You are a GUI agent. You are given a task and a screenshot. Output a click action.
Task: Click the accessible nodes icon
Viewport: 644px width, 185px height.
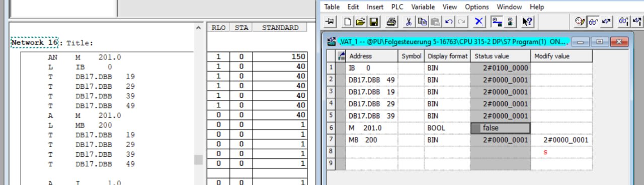click(x=510, y=22)
